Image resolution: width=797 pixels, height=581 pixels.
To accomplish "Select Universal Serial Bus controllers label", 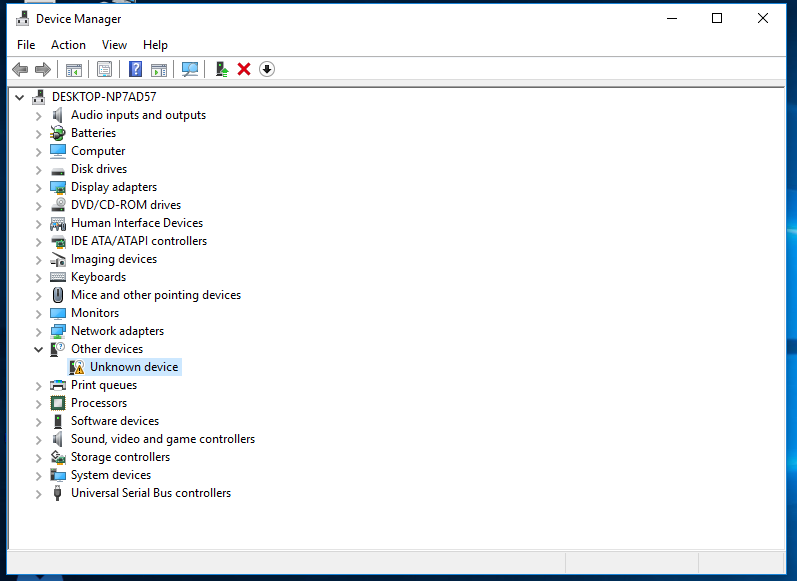I will (x=151, y=493).
